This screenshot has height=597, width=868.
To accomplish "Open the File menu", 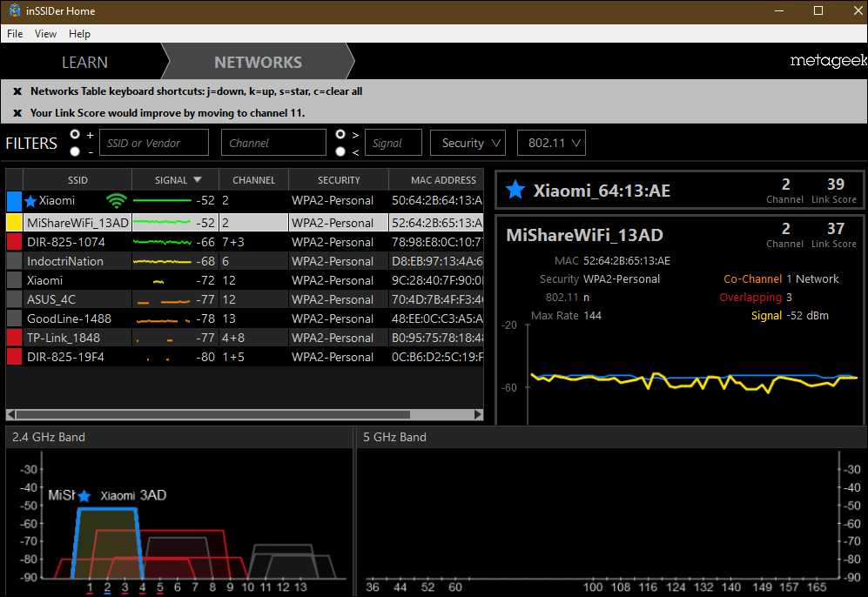I will (15, 34).
